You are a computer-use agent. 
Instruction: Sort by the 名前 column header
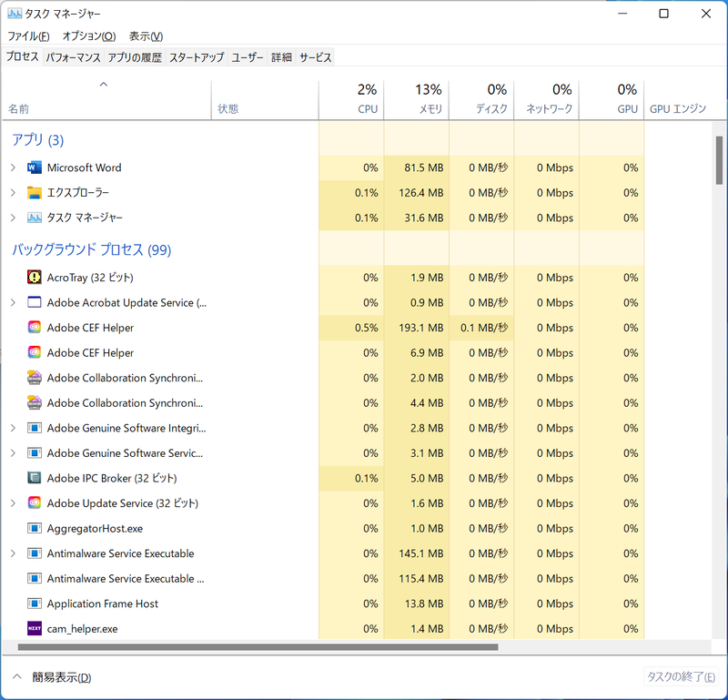coord(106,100)
